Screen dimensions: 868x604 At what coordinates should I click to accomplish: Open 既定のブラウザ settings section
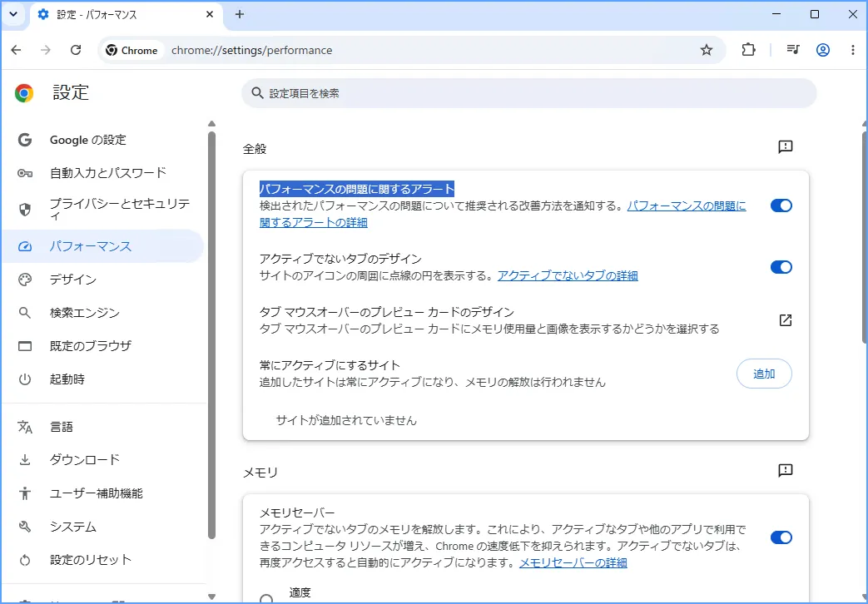pos(103,346)
